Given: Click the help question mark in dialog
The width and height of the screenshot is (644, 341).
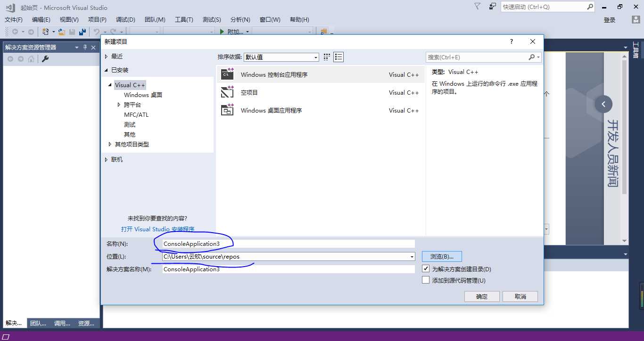Looking at the screenshot, I should (x=512, y=41).
